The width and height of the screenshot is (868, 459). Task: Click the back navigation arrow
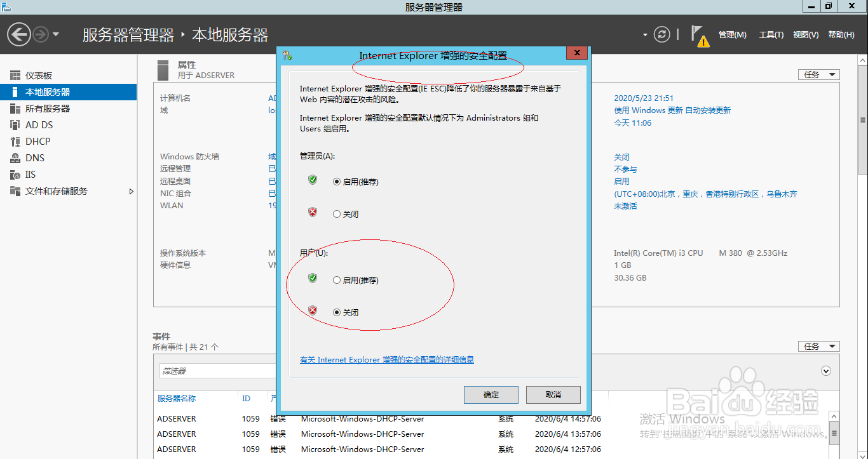[20, 34]
